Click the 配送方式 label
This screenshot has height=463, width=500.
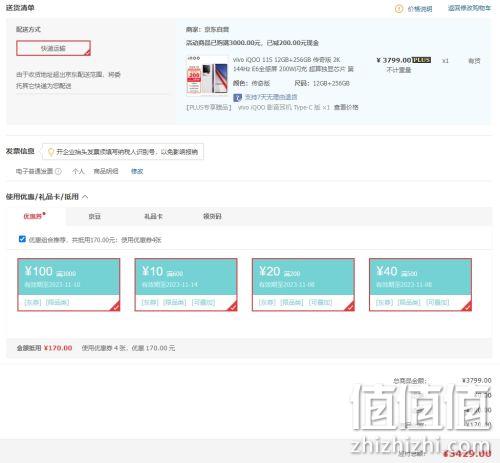click(x=28, y=29)
